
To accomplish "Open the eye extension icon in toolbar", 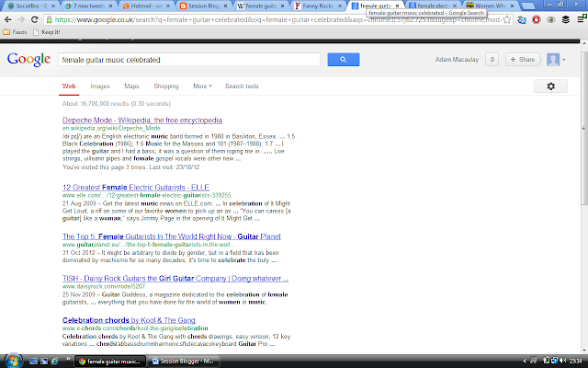I will coord(551,19).
